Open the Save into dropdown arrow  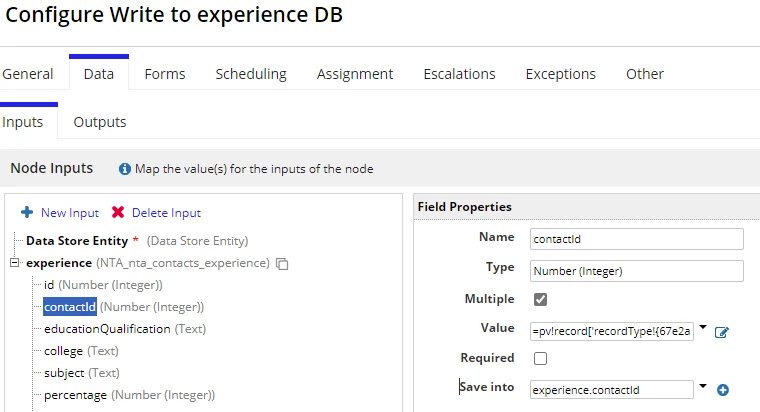pyautogui.click(x=703, y=386)
